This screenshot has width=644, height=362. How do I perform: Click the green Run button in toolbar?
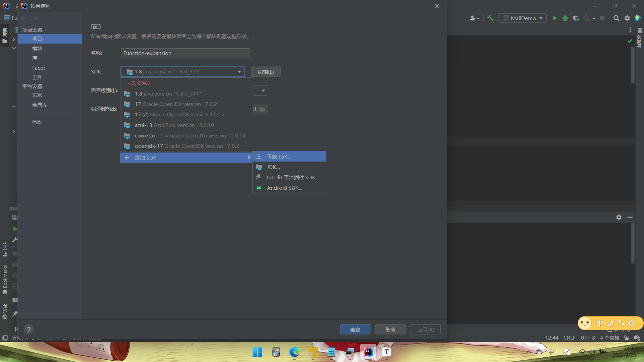point(554,18)
